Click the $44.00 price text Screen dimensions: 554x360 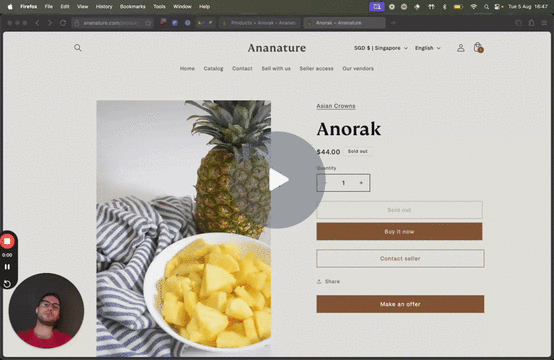[328, 152]
